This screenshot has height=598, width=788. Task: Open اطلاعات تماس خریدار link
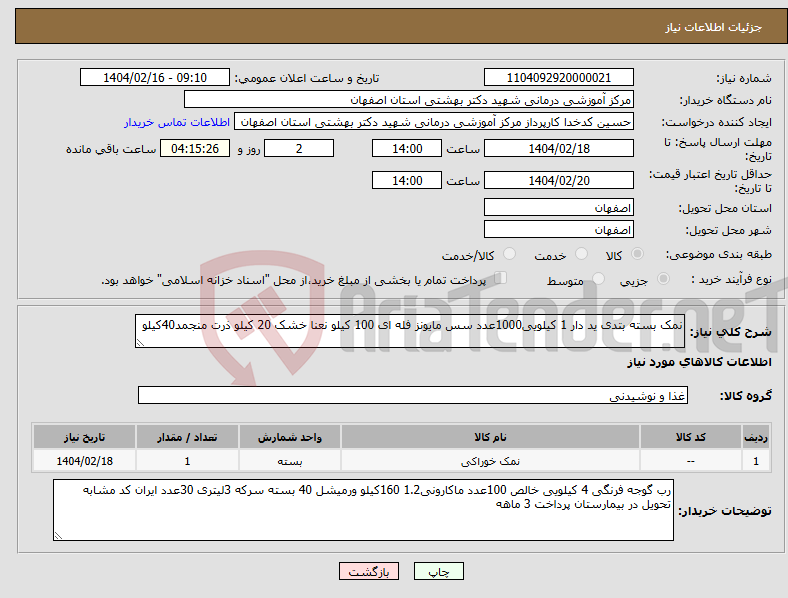tap(177, 122)
